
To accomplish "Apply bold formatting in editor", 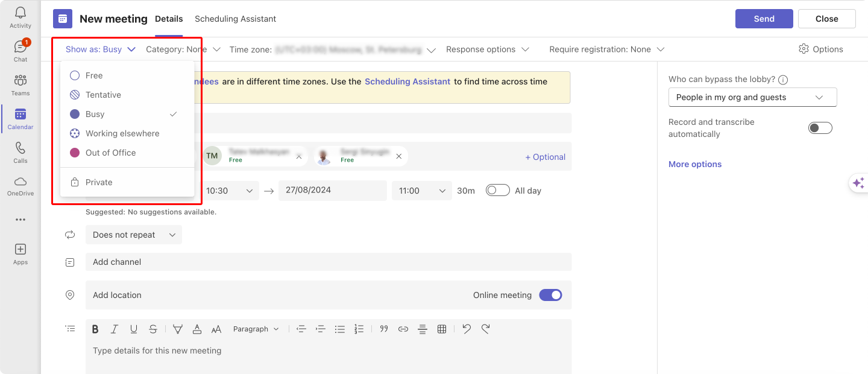I will 95,329.
